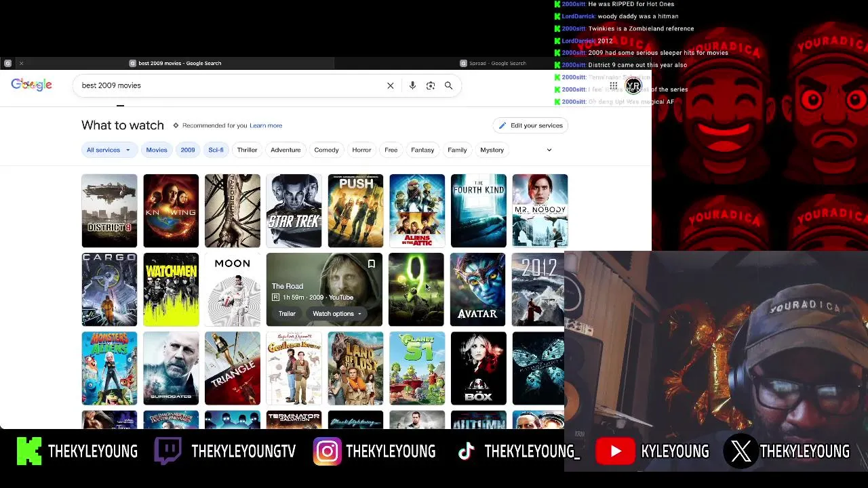Image resolution: width=868 pixels, height=488 pixels.
Task: Click the What to watch heading
Action: (123, 125)
